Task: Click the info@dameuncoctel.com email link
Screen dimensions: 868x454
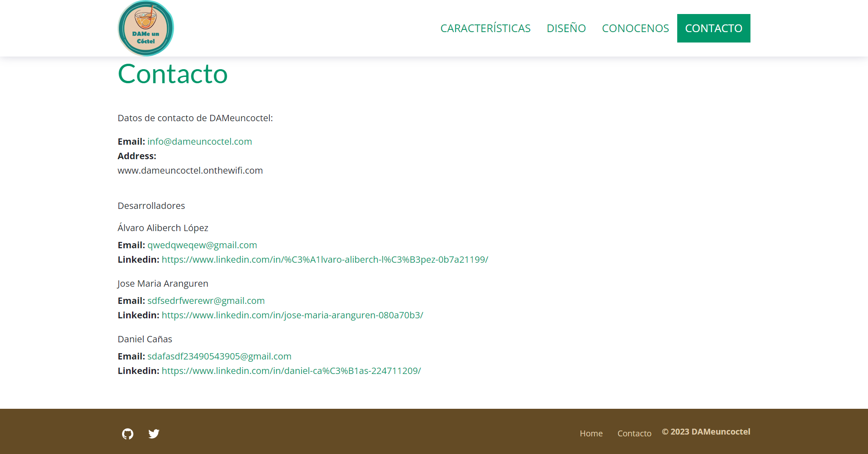Action: pos(199,141)
